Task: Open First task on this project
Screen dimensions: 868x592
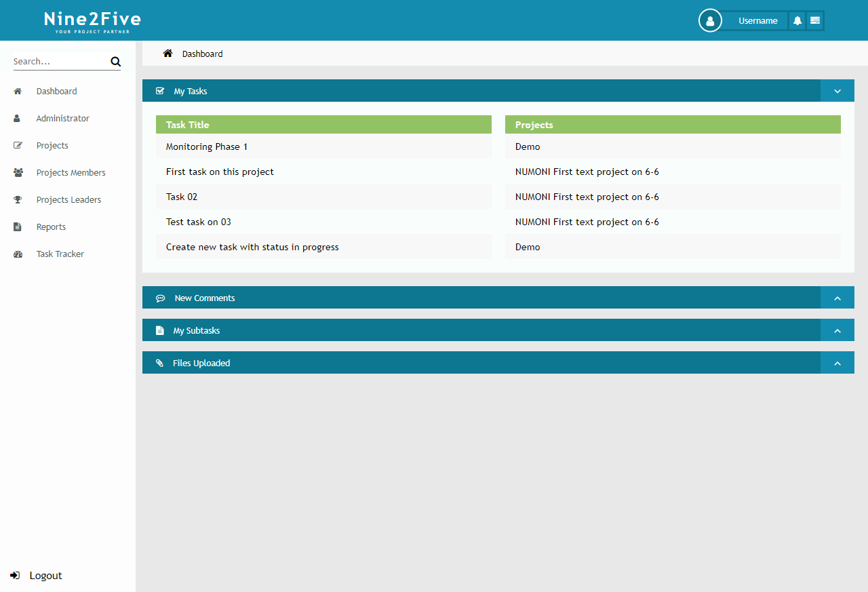Action: pyautogui.click(x=220, y=172)
